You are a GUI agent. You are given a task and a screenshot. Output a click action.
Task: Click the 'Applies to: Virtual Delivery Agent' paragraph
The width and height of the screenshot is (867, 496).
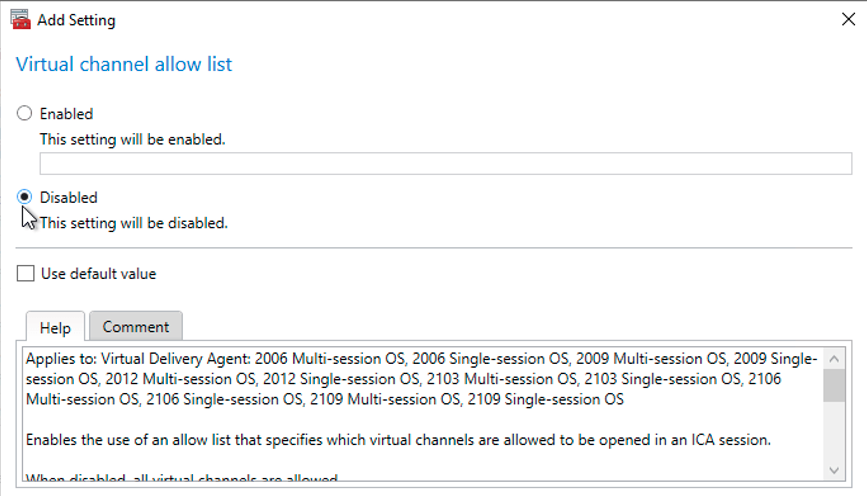pyautogui.click(x=420, y=379)
